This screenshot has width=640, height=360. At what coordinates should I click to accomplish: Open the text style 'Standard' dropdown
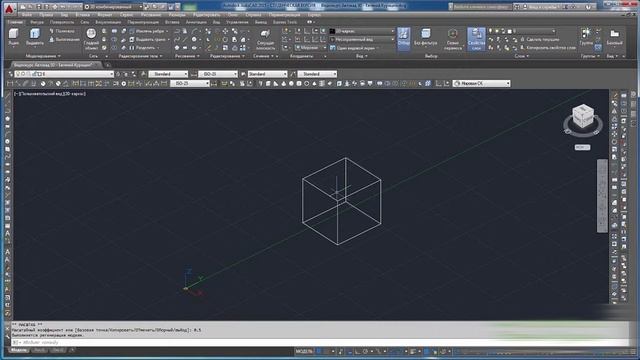pos(168,74)
